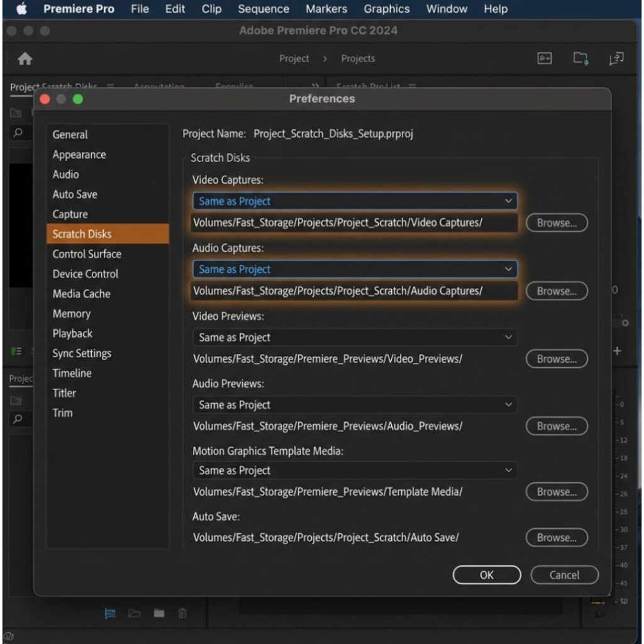This screenshot has width=644, height=644.
Task: Click the new bin folder icon in footer
Action: pyautogui.click(x=159, y=613)
